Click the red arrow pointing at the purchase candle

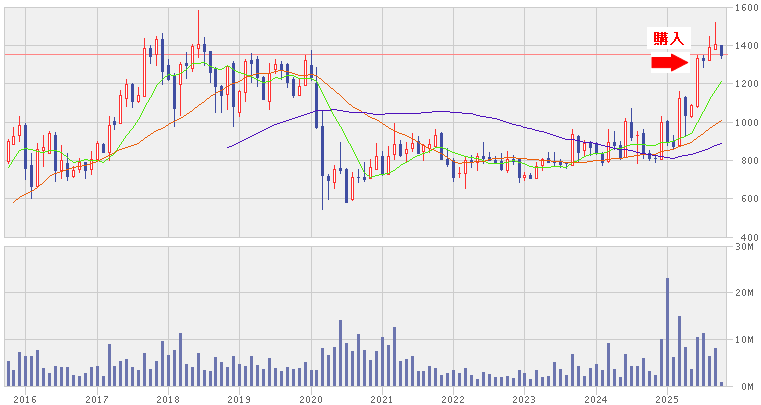pos(670,63)
